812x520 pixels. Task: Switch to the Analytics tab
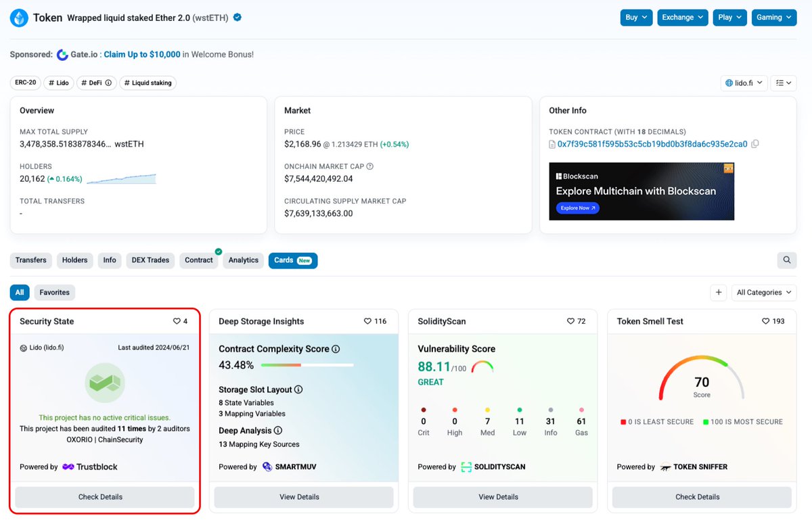pyautogui.click(x=244, y=260)
